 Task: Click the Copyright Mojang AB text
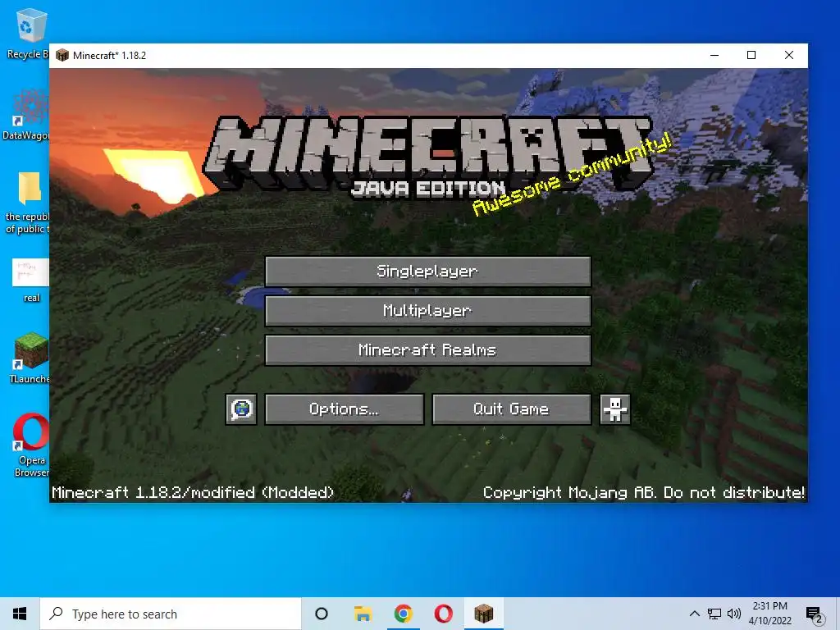[643, 493]
